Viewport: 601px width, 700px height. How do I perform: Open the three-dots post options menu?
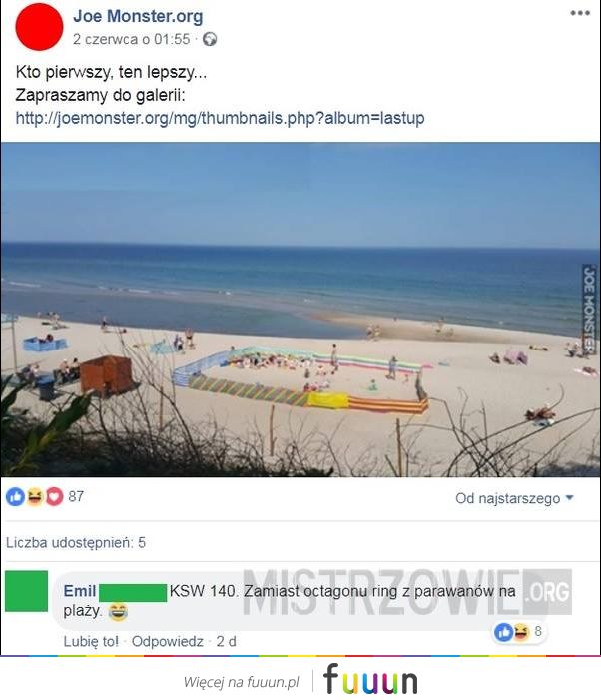pos(580,13)
